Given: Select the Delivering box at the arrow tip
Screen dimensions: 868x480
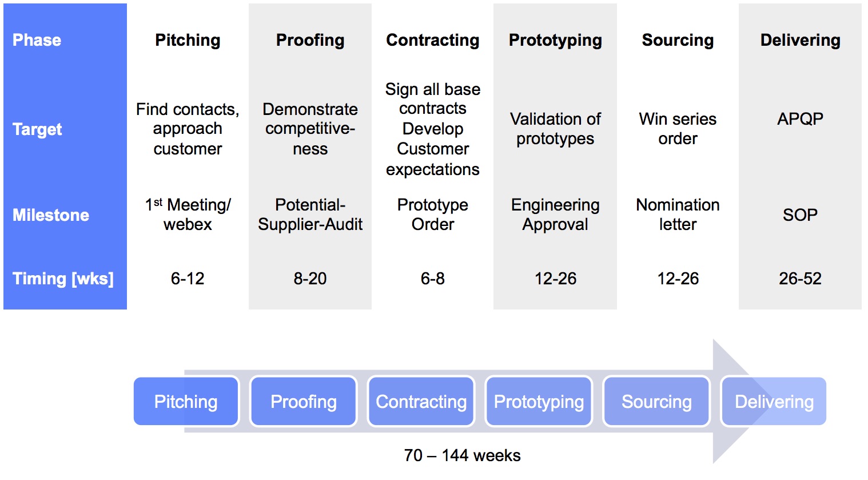Looking at the screenshot, I should coord(774,402).
